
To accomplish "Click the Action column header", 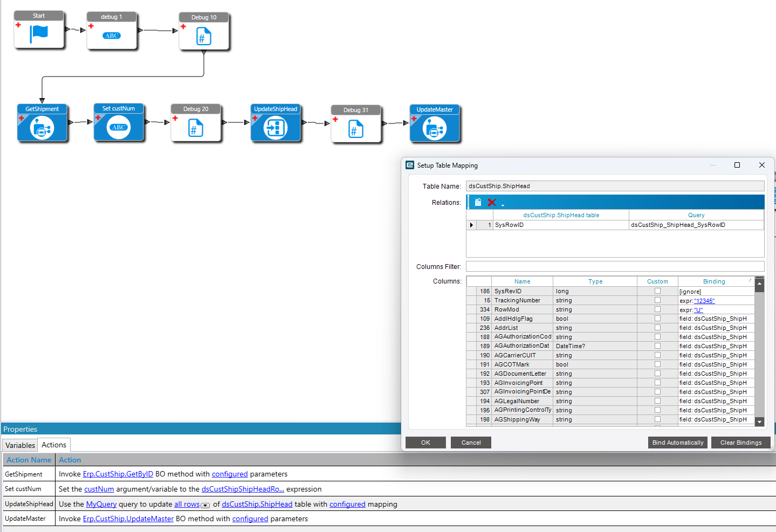I will coord(70,460).
